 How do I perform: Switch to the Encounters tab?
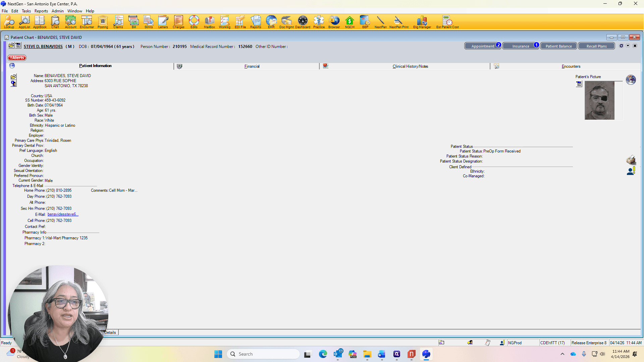coord(571,66)
